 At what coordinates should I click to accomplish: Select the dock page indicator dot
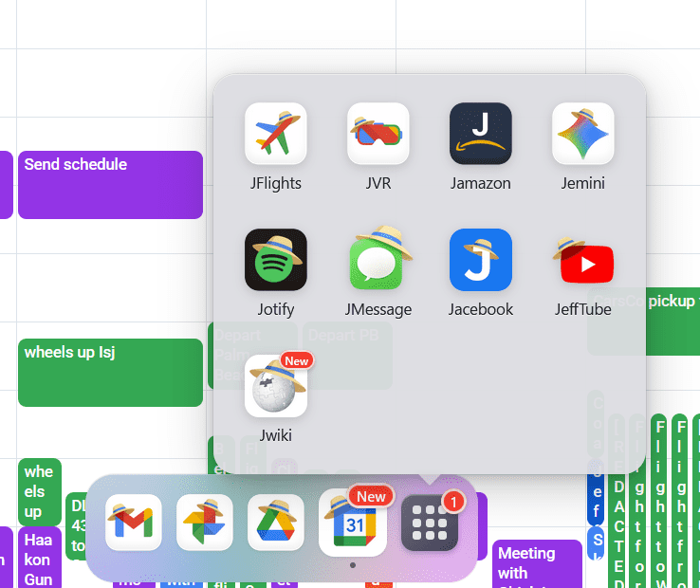point(353,565)
